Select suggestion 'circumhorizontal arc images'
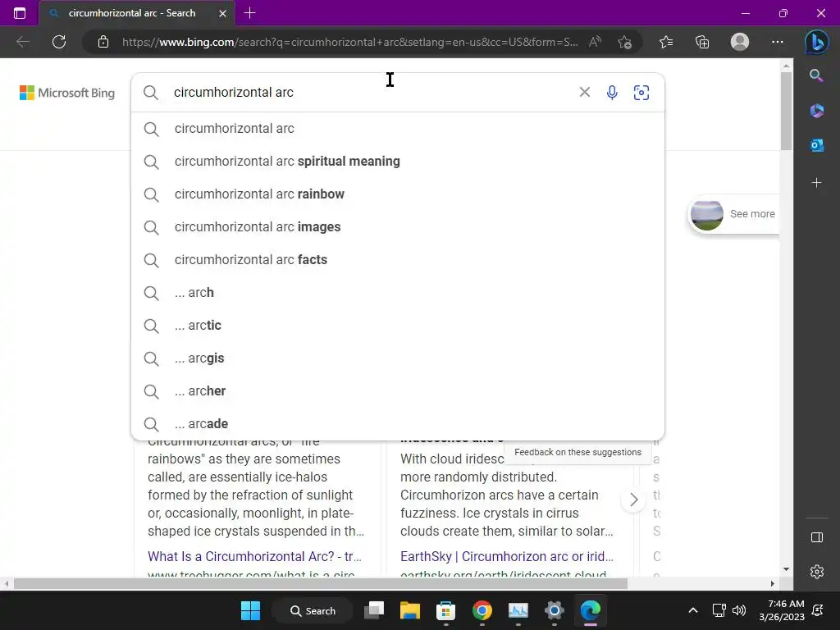Image resolution: width=840 pixels, height=630 pixels. [398, 226]
